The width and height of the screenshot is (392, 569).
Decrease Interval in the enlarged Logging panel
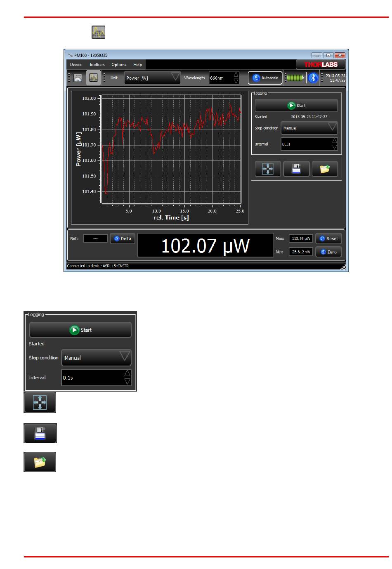click(x=128, y=381)
